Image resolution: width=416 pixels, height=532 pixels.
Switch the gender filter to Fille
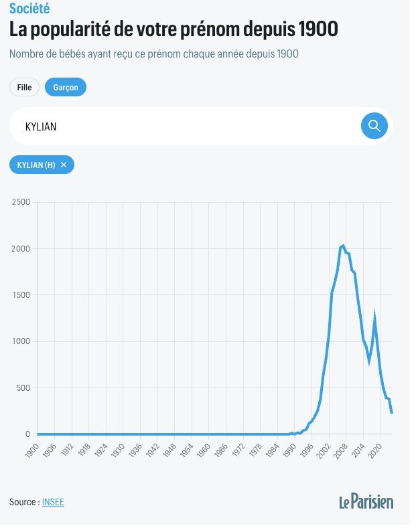pos(25,88)
